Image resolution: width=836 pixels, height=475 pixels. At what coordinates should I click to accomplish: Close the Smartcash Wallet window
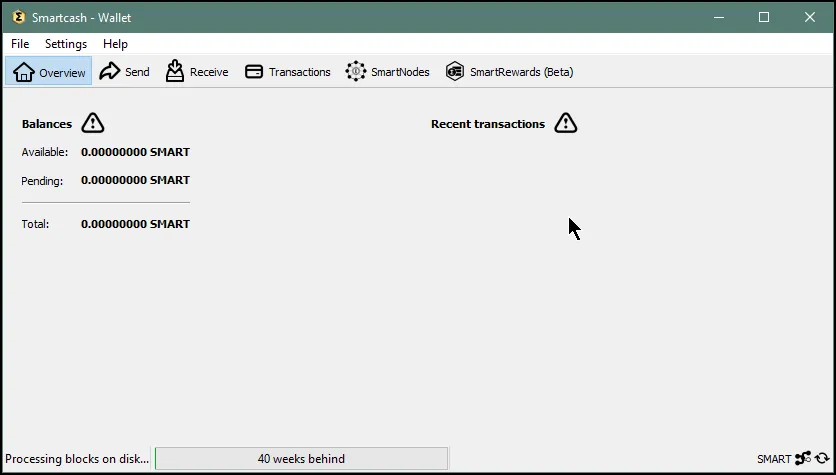tap(810, 17)
